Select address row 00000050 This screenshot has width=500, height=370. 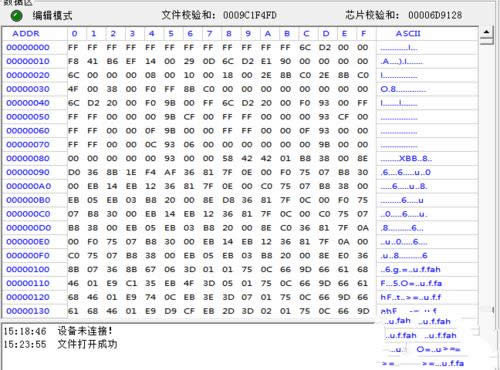pyautogui.click(x=28, y=117)
